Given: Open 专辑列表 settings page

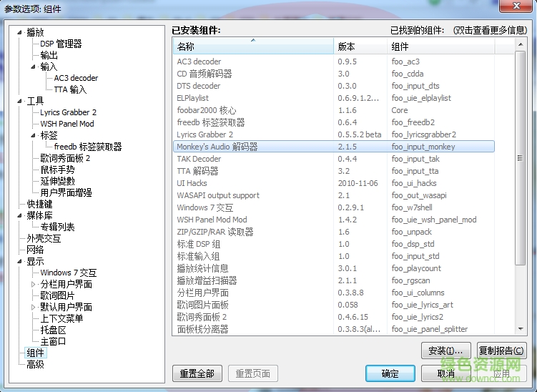Looking at the screenshot, I should [57, 227].
